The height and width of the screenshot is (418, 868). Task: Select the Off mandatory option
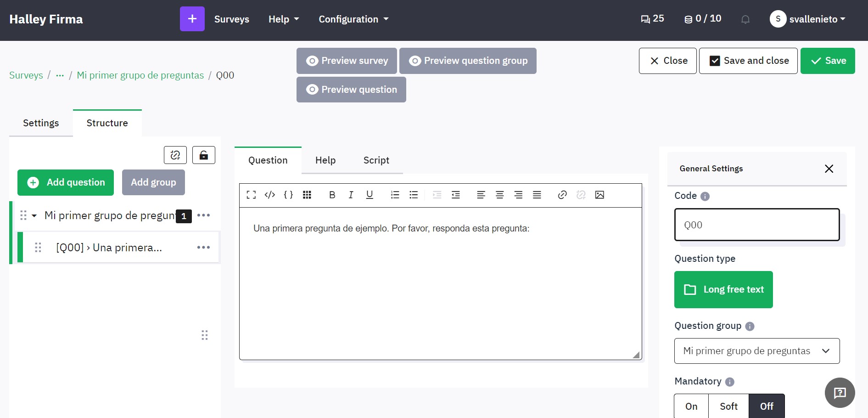click(767, 406)
